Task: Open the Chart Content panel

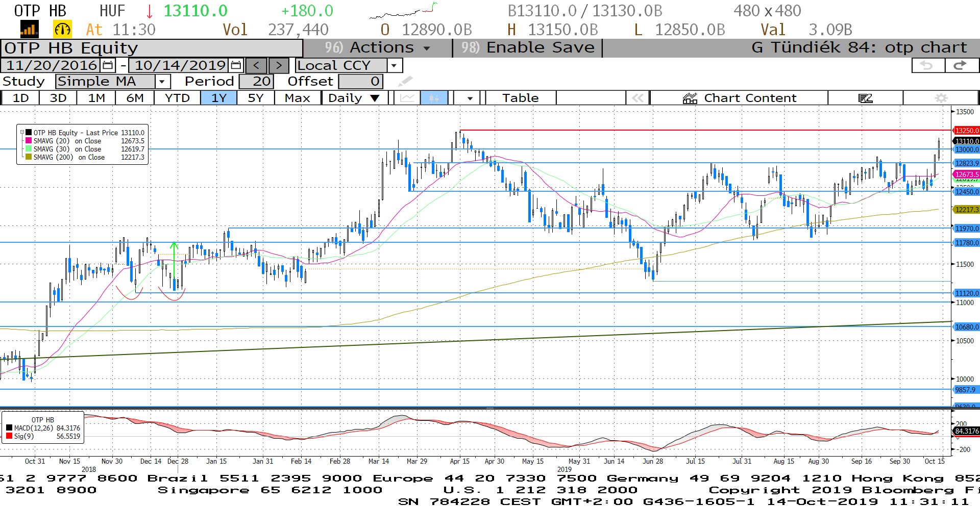Action: pyautogui.click(x=739, y=98)
